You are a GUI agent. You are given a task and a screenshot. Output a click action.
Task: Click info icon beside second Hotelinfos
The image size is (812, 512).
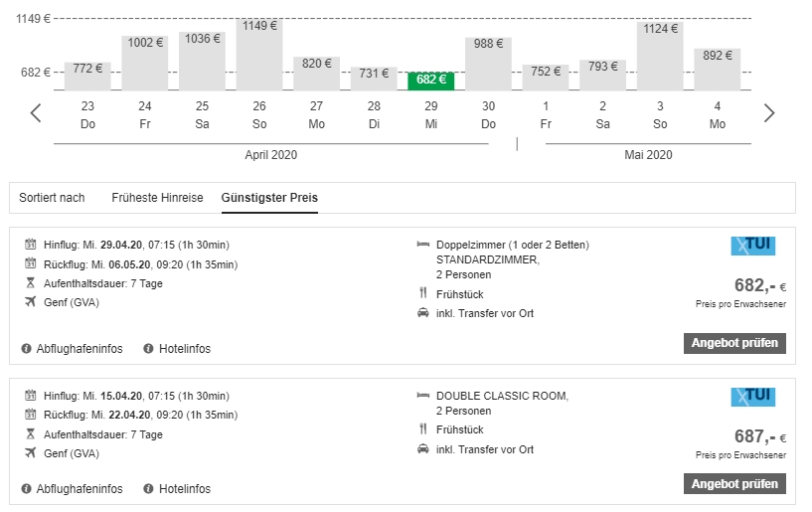[149, 489]
